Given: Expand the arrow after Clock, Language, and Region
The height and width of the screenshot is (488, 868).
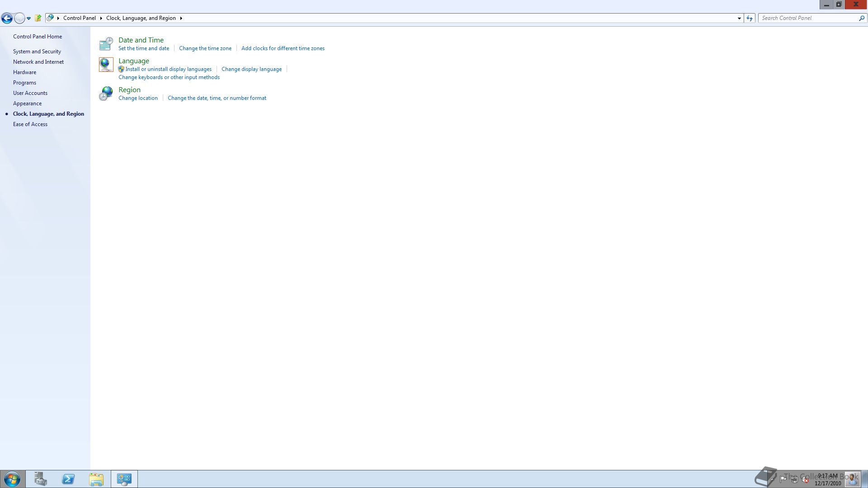Looking at the screenshot, I should (181, 18).
